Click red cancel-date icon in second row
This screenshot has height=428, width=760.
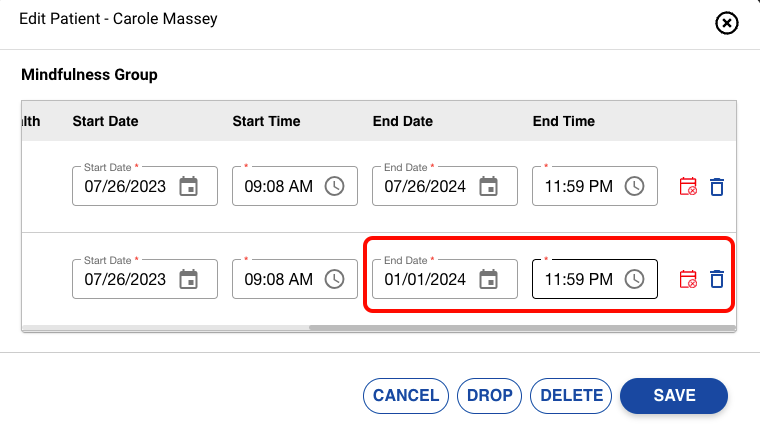[688, 279]
